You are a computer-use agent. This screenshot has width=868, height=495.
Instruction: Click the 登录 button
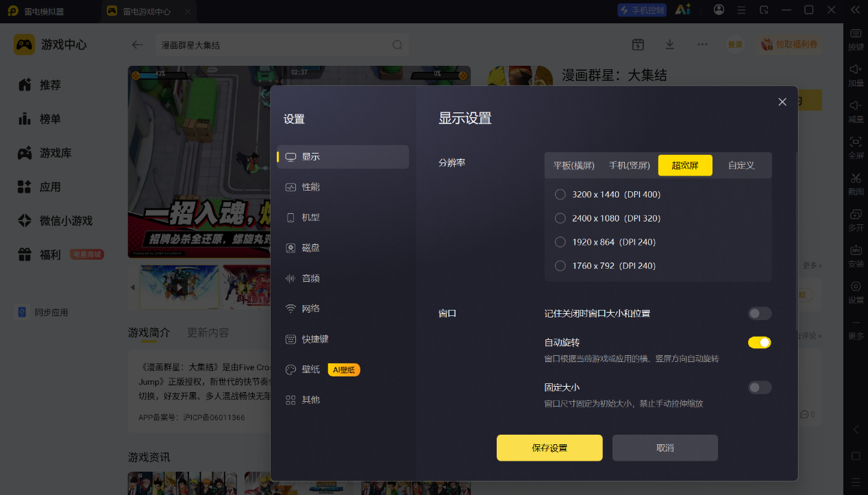tap(735, 45)
